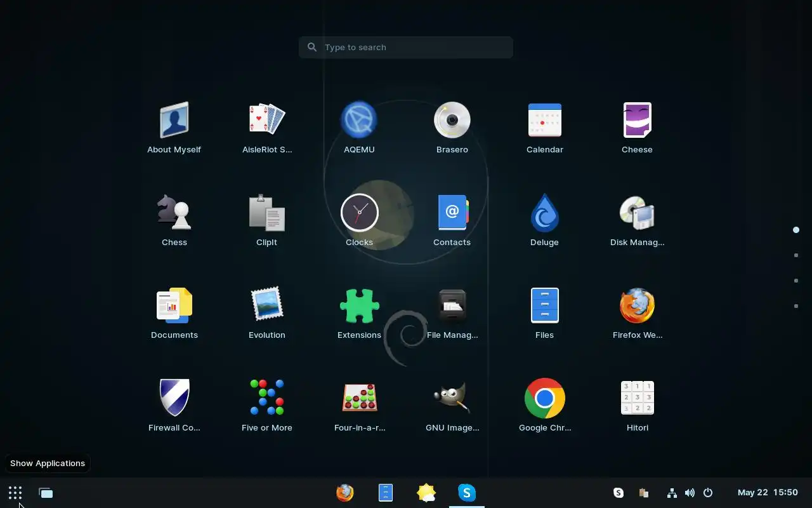Open Firefox Web Browser from grid
Image resolution: width=812 pixels, height=508 pixels.
coord(637,313)
